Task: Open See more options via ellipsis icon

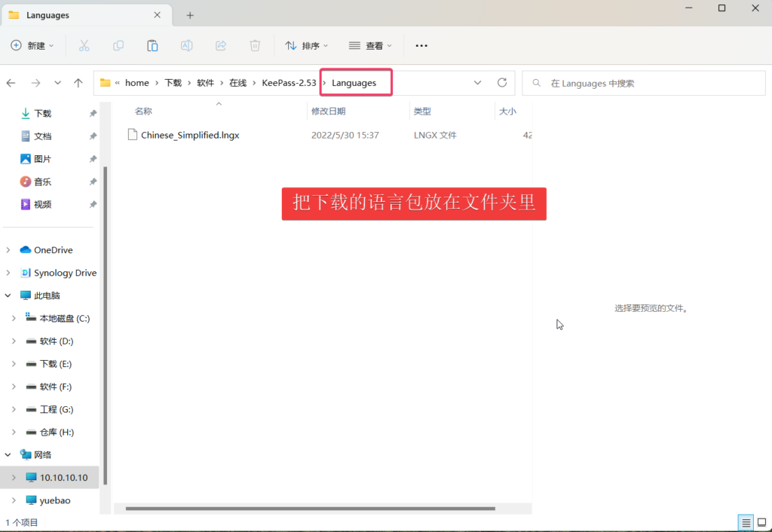Action: pos(421,45)
